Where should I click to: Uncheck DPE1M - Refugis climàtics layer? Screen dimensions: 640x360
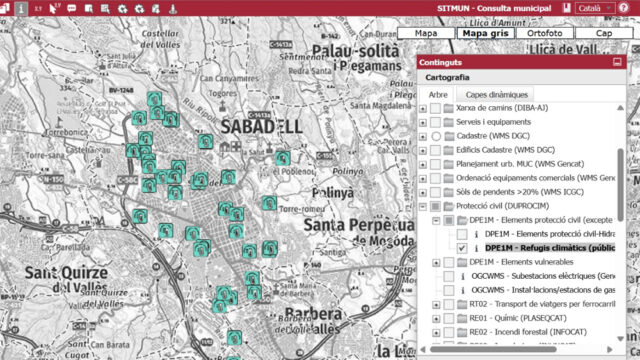click(x=462, y=248)
